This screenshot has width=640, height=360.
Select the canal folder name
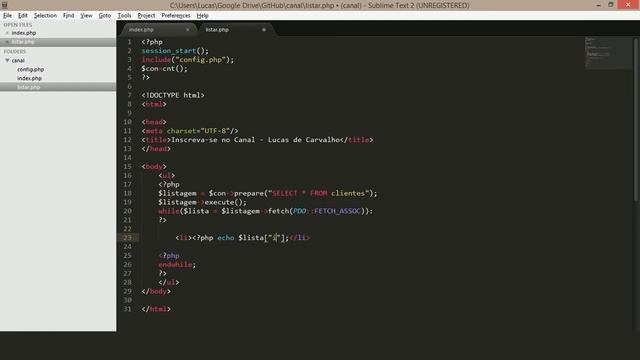(18, 60)
